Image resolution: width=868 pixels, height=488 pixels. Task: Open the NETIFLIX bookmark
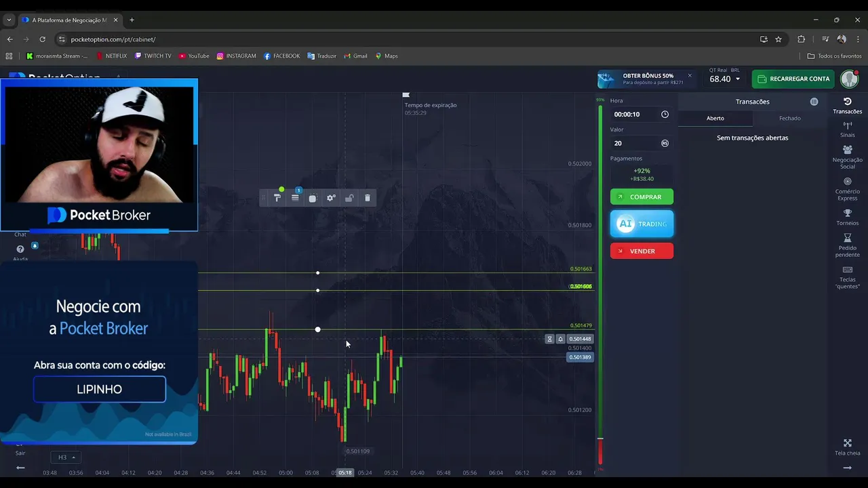click(111, 56)
